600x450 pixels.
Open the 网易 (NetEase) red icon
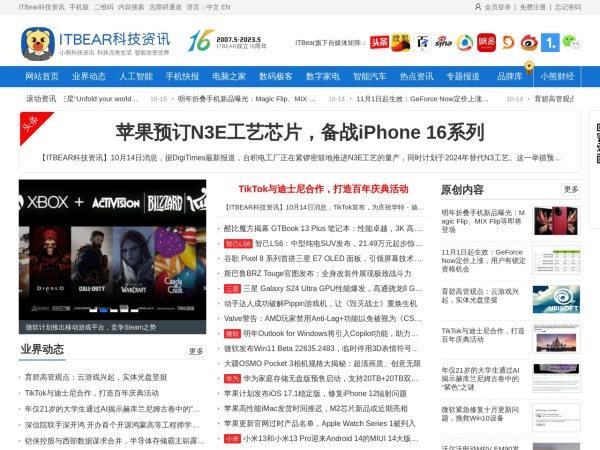[x=486, y=42]
